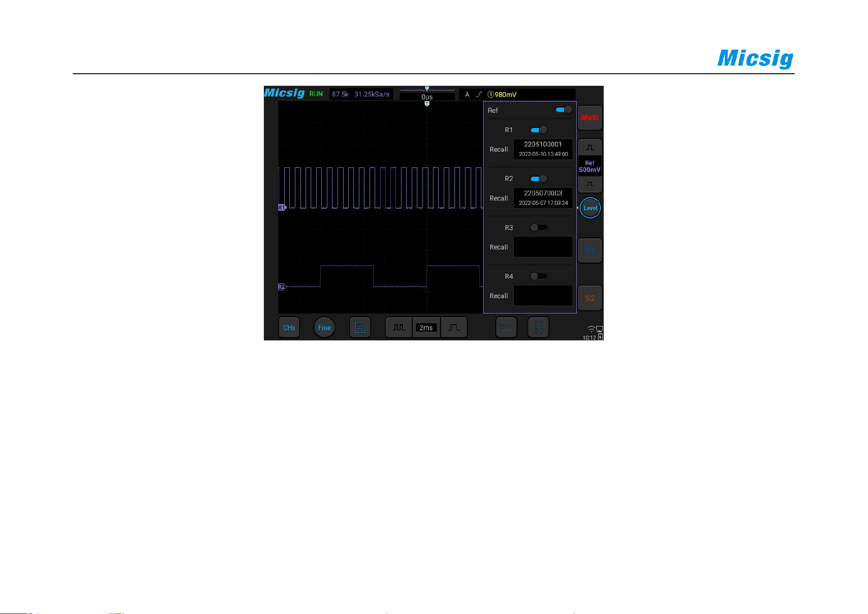Click the multi-pulse timebase icon left of 2ms

coord(399,328)
